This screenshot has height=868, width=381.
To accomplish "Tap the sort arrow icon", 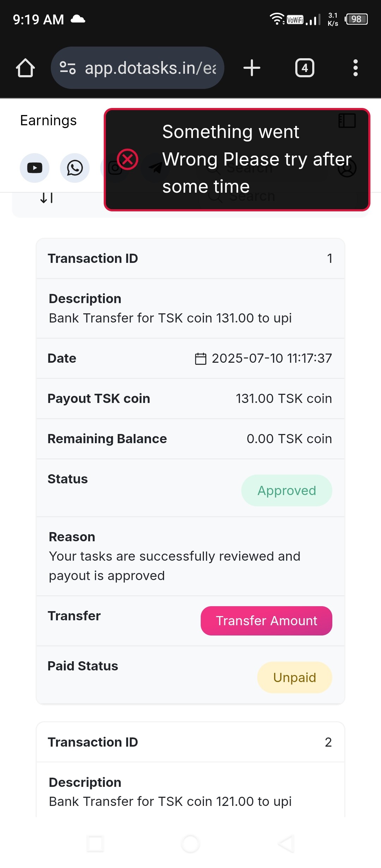I will 47,198.
